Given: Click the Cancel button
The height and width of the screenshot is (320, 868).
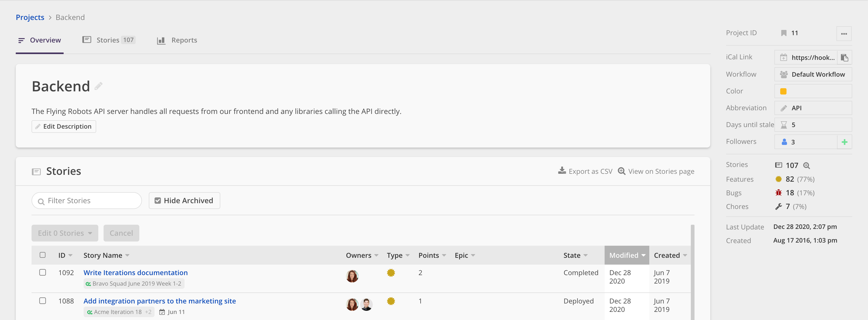Looking at the screenshot, I should click(121, 233).
